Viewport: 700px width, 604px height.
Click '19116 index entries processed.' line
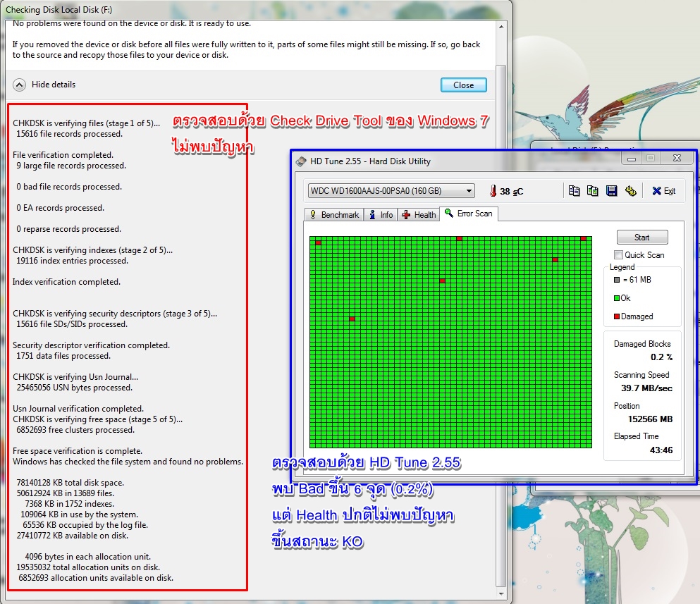(72, 261)
